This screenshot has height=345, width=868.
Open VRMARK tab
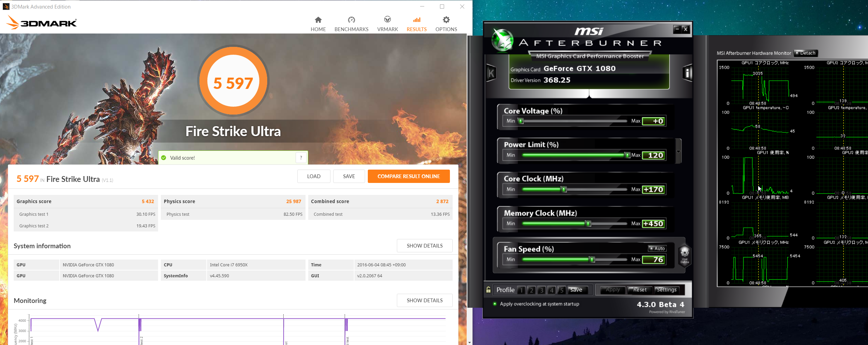coord(387,24)
